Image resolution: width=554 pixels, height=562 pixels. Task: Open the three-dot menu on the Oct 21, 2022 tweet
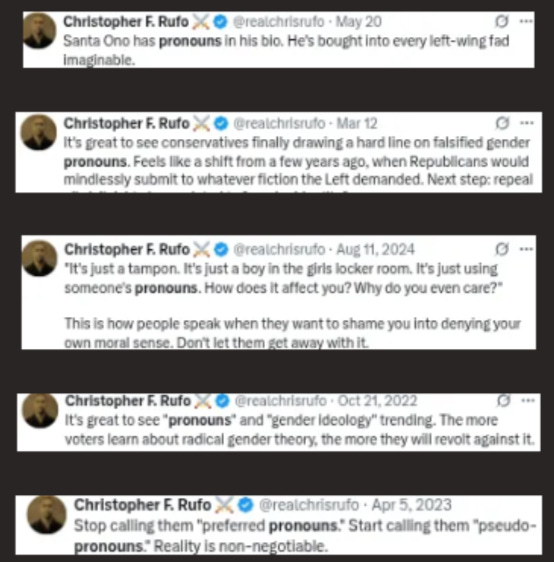[x=527, y=400]
